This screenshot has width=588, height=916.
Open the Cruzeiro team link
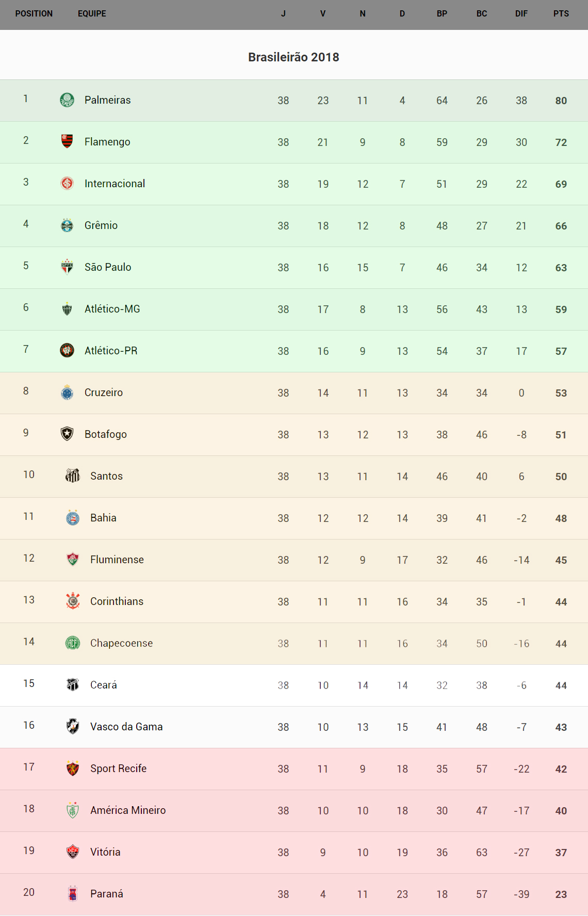(x=104, y=392)
